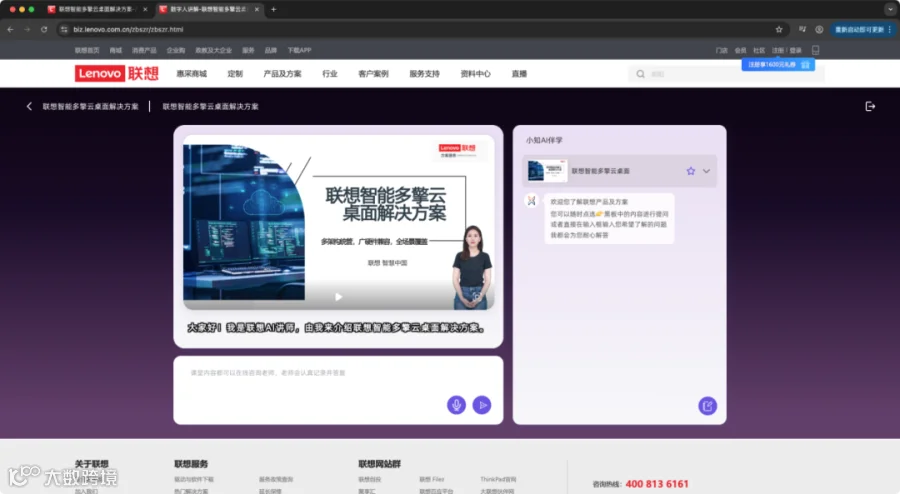This screenshot has width=900, height=494.
Task: Favorite the course with the star icon
Action: [690, 171]
